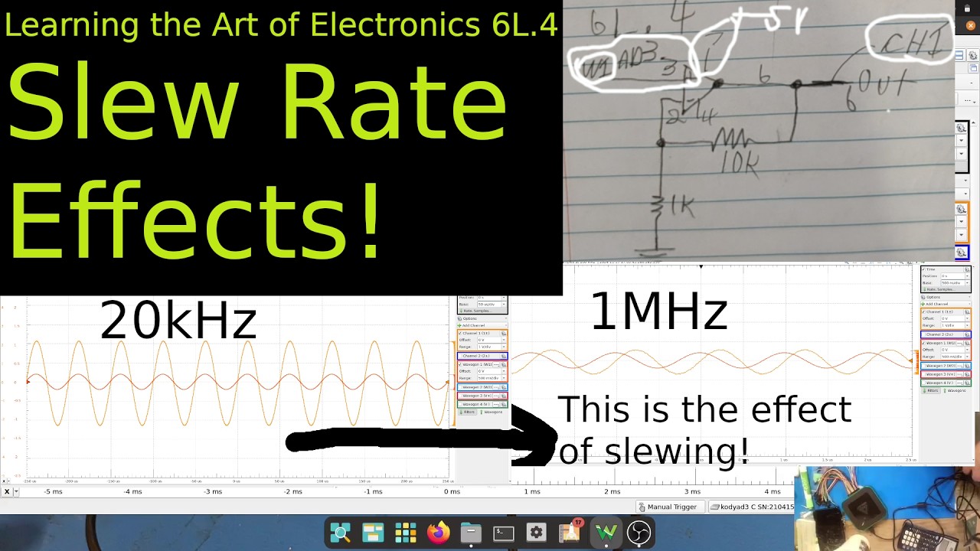980x551 pixels.
Task: Toggle the Time checkbox in 1MHz panel
Action: tap(923, 269)
